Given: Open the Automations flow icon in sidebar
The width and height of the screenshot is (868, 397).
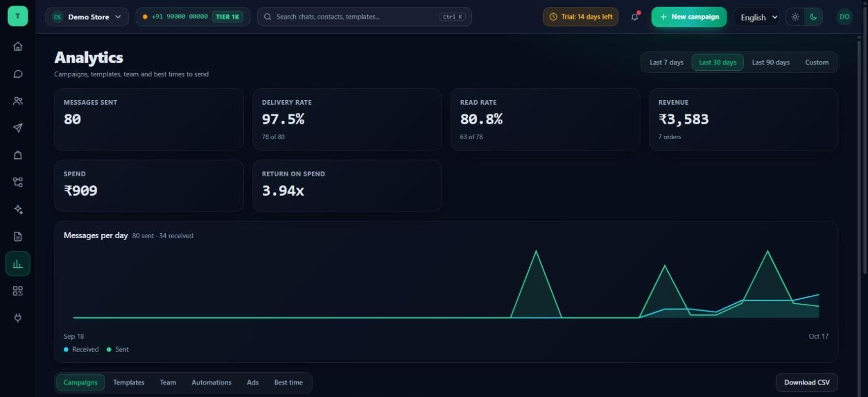Looking at the screenshot, I should coord(18,182).
